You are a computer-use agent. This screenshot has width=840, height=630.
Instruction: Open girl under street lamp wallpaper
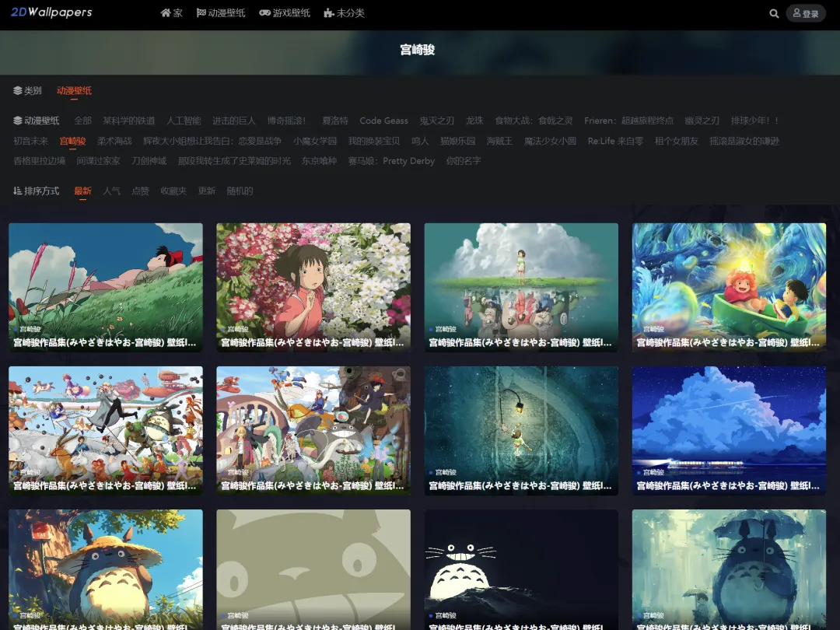[x=521, y=431]
